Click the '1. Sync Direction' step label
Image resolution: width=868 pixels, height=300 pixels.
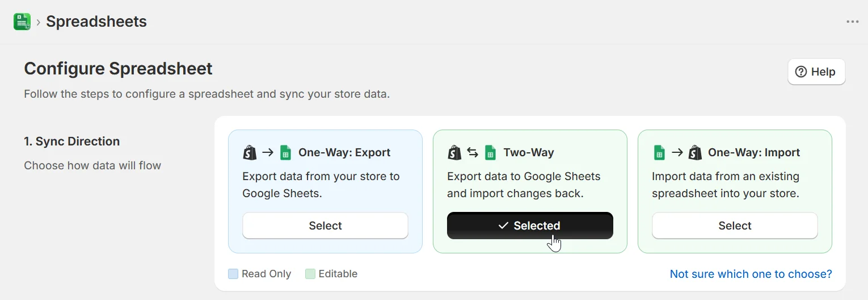click(x=72, y=141)
